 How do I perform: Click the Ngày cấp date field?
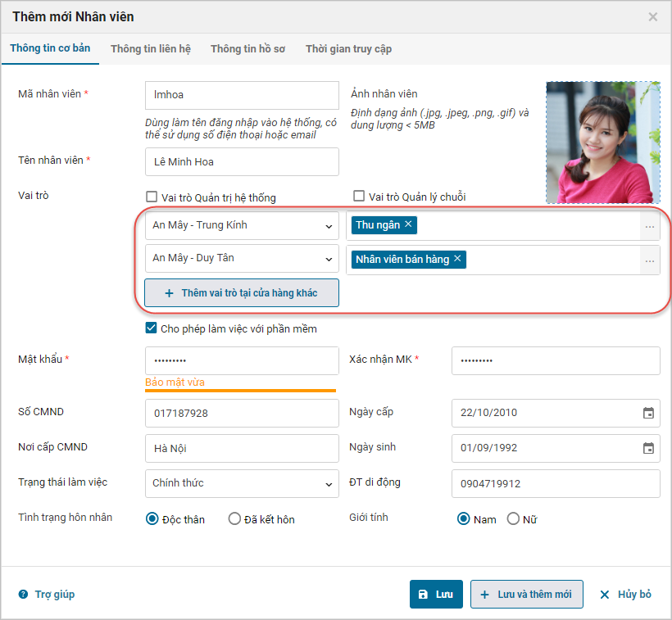pyautogui.click(x=556, y=413)
